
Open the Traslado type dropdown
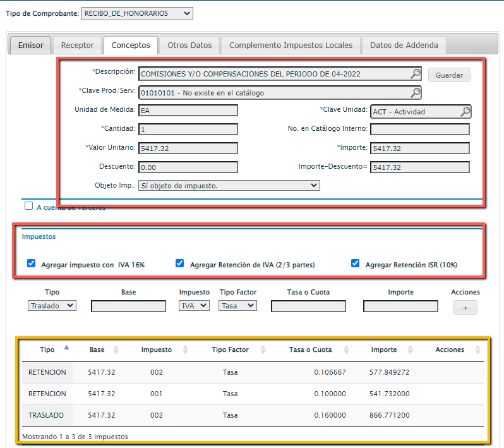point(52,306)
